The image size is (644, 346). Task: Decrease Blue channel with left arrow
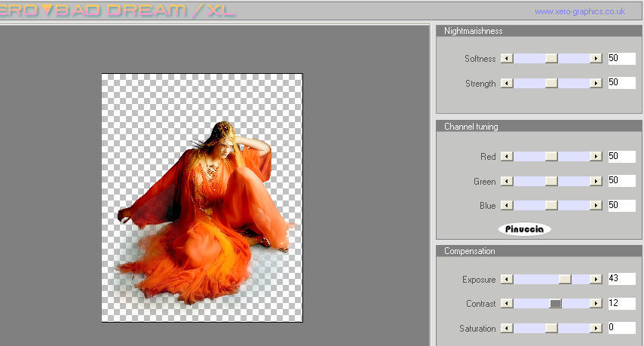(x=507, y=205)
